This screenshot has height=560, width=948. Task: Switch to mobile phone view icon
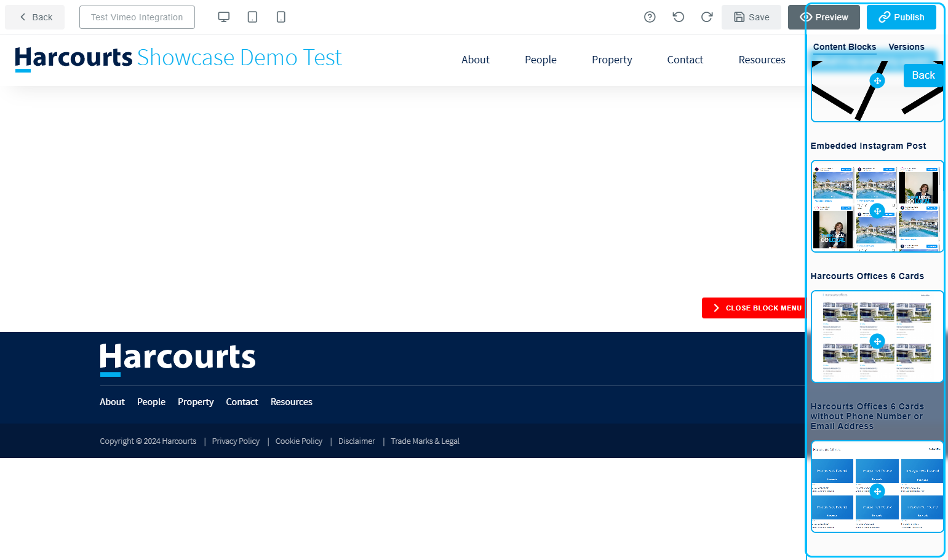(281, 17)
